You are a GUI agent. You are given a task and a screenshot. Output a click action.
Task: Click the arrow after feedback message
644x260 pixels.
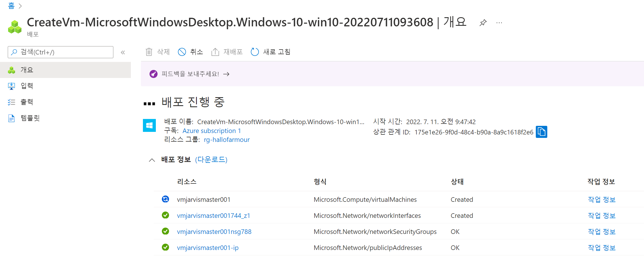tap(226, 74)
